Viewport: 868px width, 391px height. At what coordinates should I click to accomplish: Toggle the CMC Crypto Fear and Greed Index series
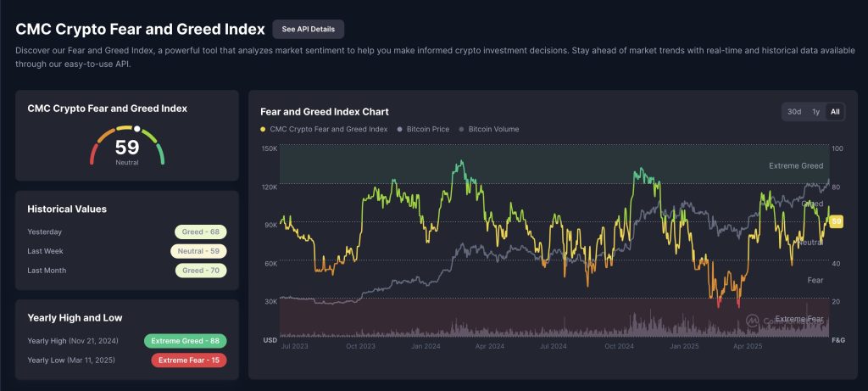click(x=328, y=130)
